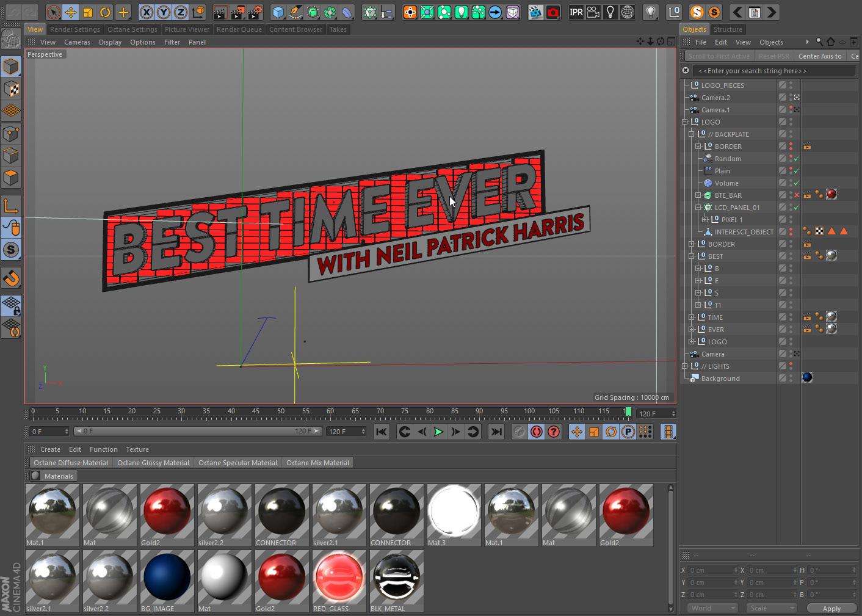
Task: Open the Scale dropdown in coordinates panel
Action: tap(772, 608)
